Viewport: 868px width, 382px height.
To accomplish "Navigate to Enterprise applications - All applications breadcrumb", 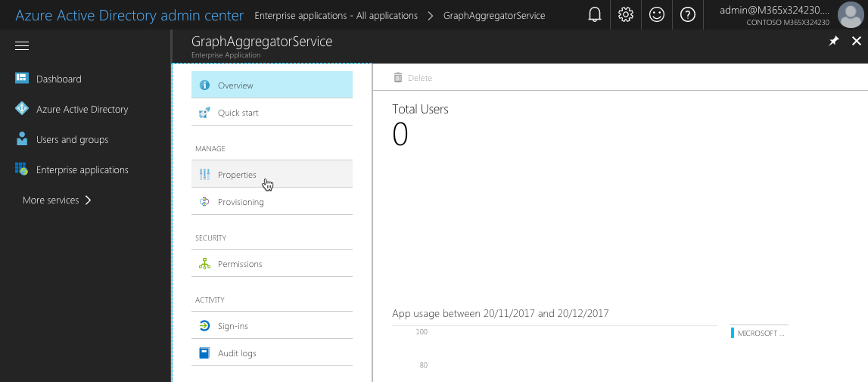I will 336,15.
